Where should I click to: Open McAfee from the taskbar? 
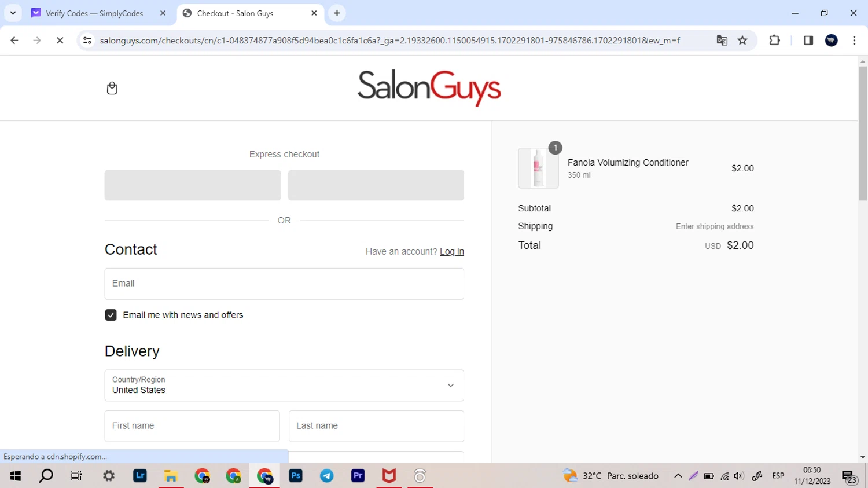tap(389, 476)
